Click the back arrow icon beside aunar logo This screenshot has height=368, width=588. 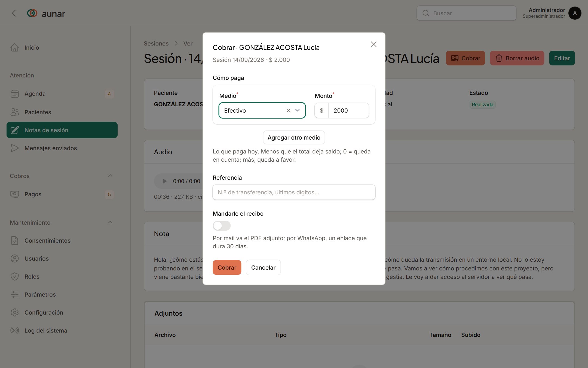14,13
